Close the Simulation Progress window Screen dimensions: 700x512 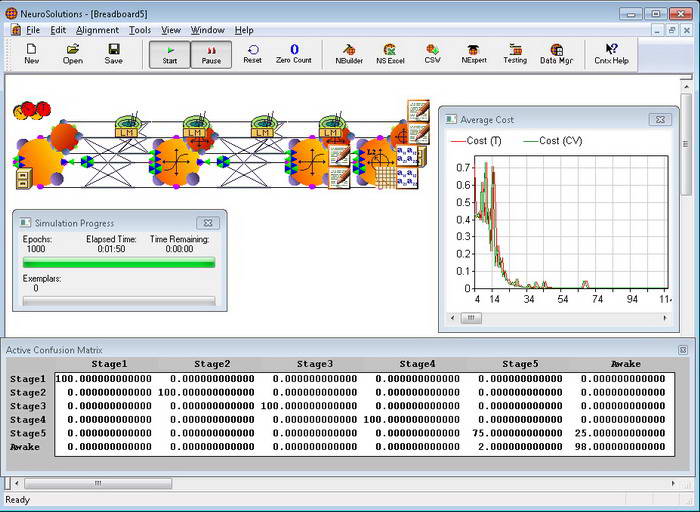[x=208, y=222]
